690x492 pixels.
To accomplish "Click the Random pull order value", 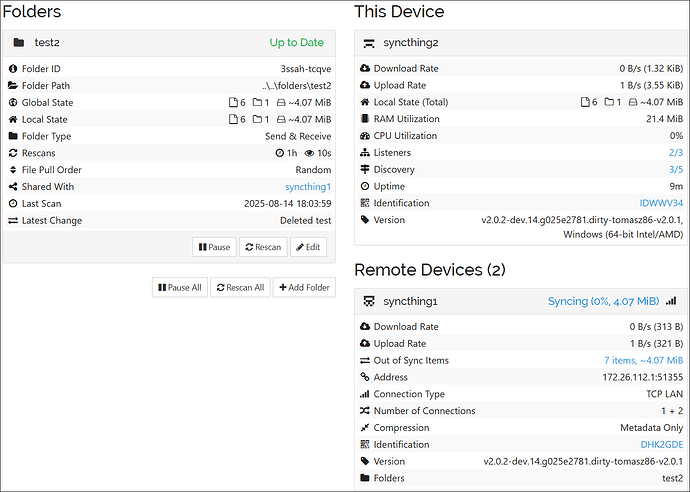I will tap(313, 170).
